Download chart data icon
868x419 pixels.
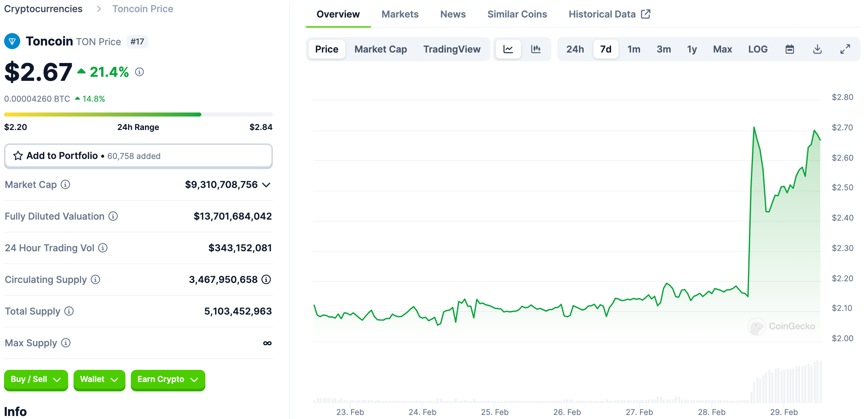[x=817, y=49]
